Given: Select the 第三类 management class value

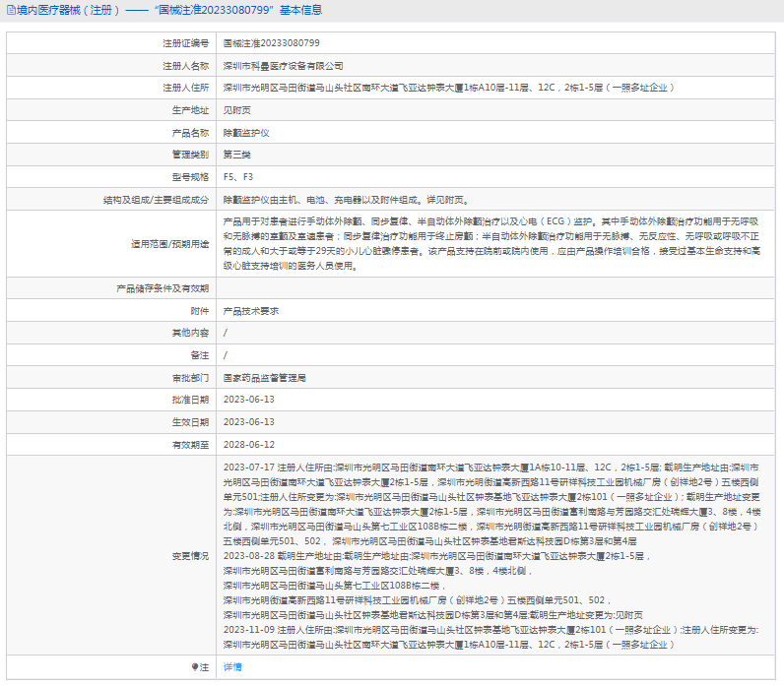Looking at the screenshot, I should point(237,155).
